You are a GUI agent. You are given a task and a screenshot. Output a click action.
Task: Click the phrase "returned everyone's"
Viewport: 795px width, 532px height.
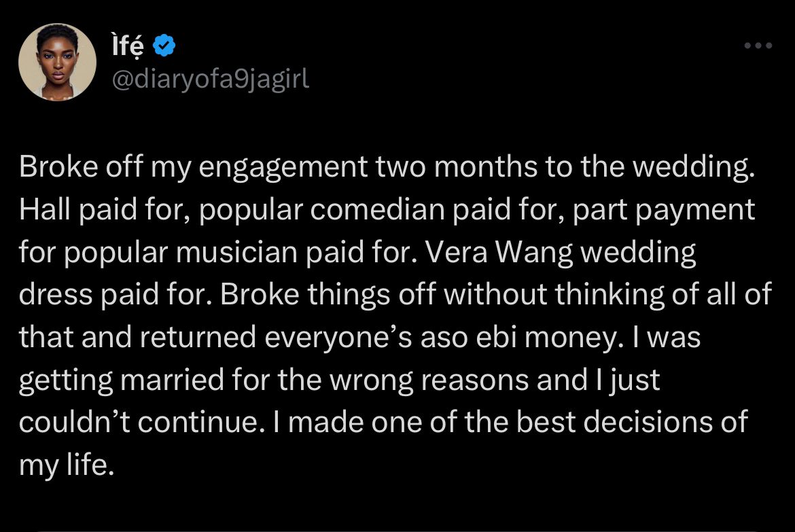276,337
